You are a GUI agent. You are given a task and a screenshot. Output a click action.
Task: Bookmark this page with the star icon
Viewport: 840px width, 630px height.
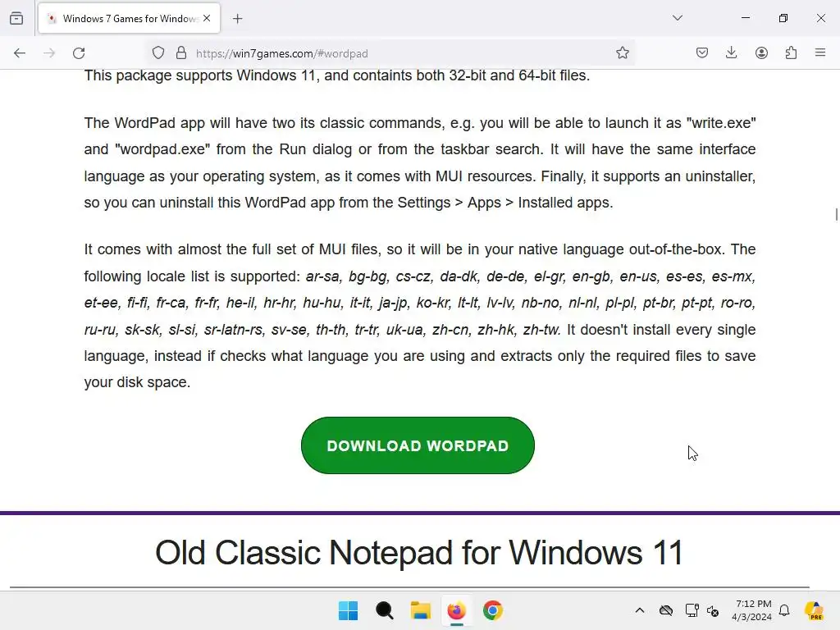(x=622, y=52)
